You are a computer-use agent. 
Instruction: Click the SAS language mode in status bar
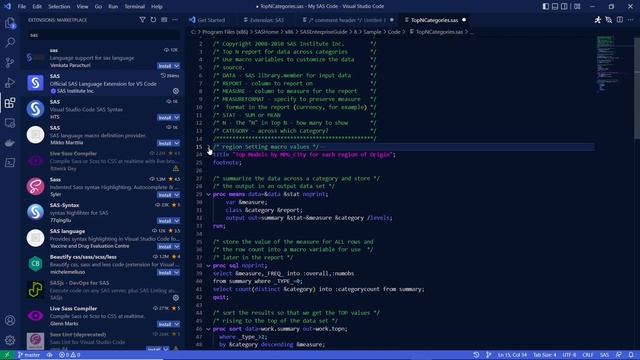point(604,355)
